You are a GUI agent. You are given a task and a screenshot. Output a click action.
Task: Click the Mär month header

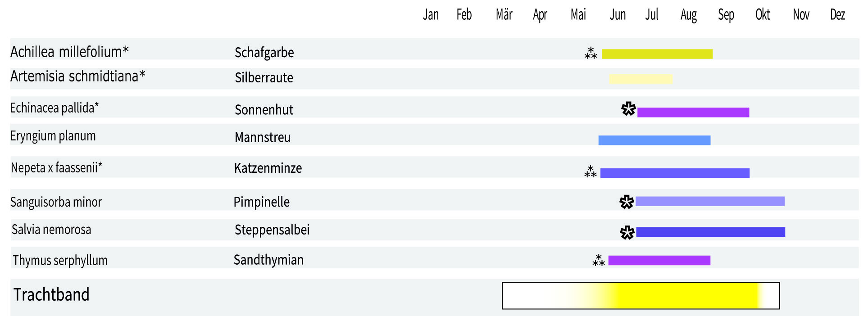point(504,15)
